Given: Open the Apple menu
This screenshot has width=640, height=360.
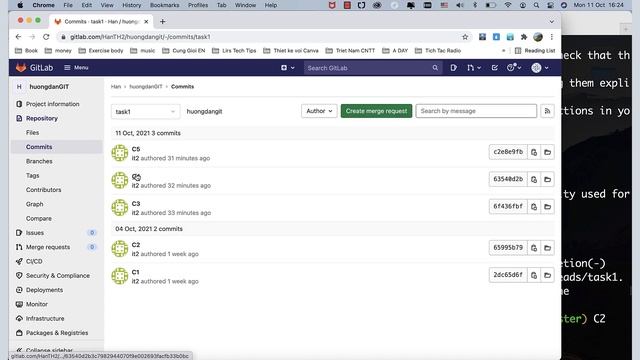Looking at the screenshot, I should pos(20,5).
